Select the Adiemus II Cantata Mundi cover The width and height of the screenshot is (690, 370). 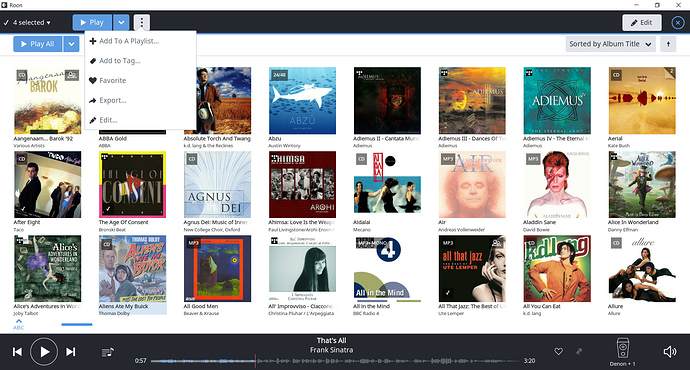[x=387, y=101]
